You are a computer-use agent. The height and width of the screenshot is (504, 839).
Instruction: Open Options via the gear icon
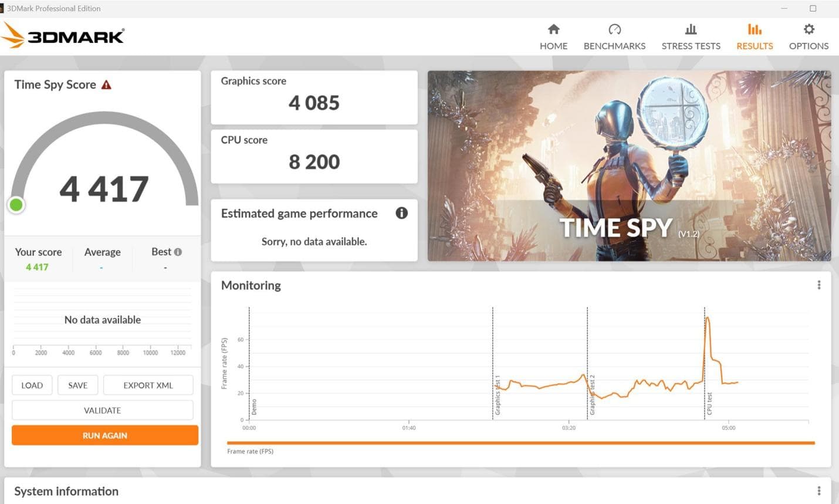808,36
